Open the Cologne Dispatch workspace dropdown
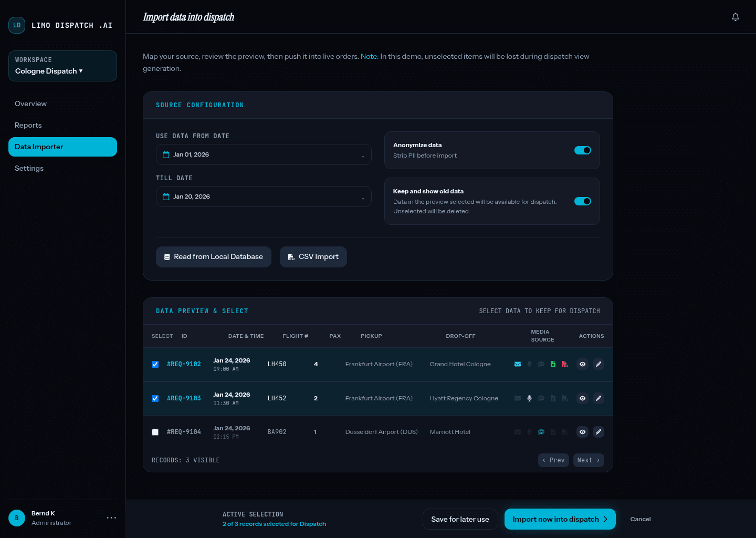Screen dimensions: 756x538 pyautogui.click(x=62, y=66)
